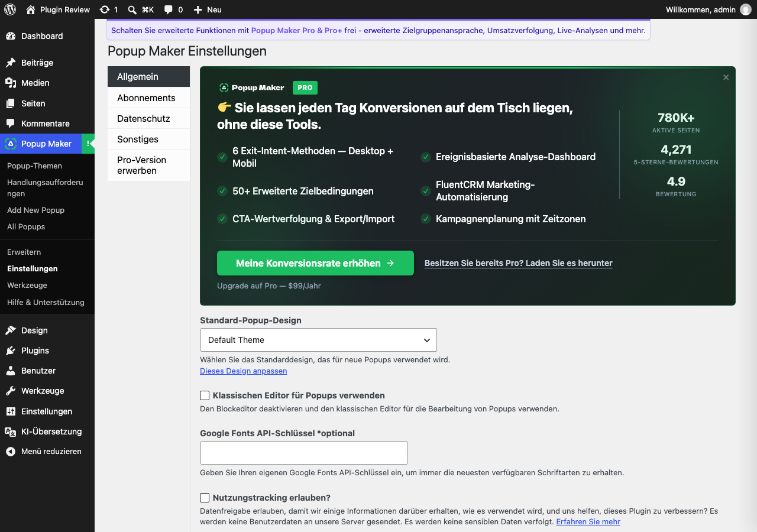757x532 pixels.
Task: Follow the Besitzen Sie bereits Pro link
Action: click(519, 263)
